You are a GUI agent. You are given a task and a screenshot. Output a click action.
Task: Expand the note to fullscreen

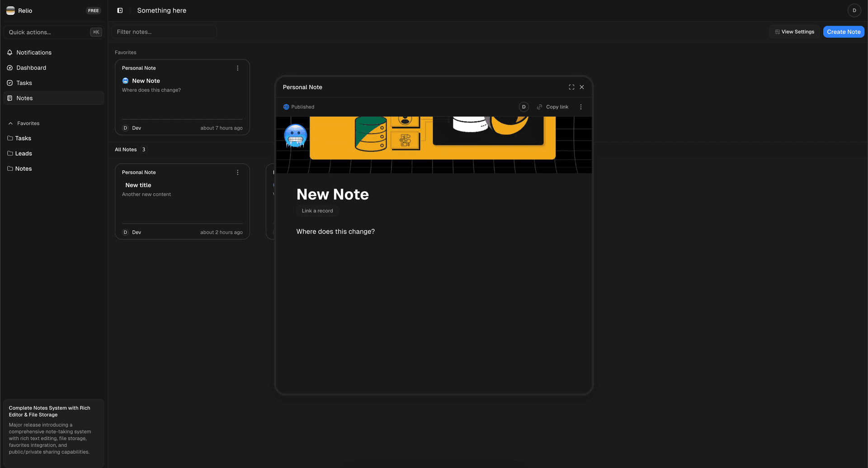pyautogui.click(x=571, y=87)
